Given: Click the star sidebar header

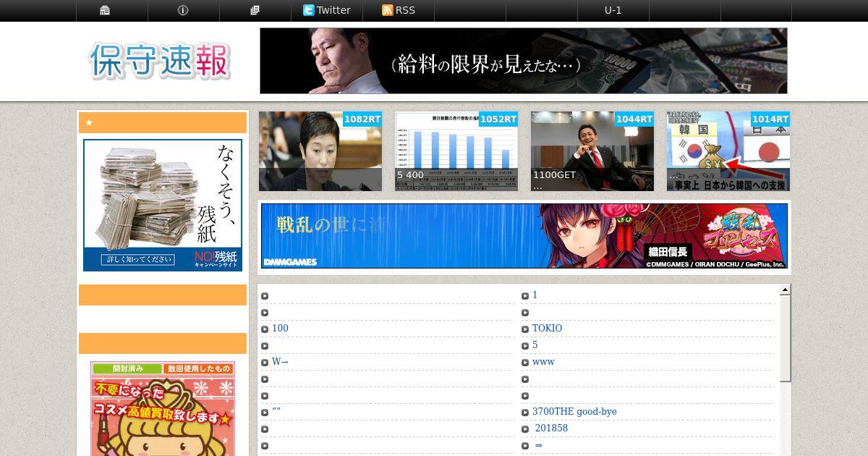Looking at the screenshot, I should tap(163, 122).
